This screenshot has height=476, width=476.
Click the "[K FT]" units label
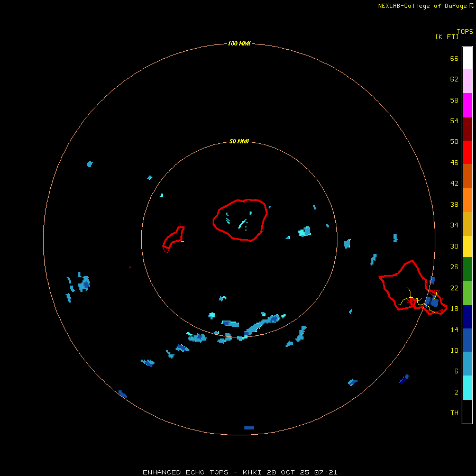[x=447, y=36]
